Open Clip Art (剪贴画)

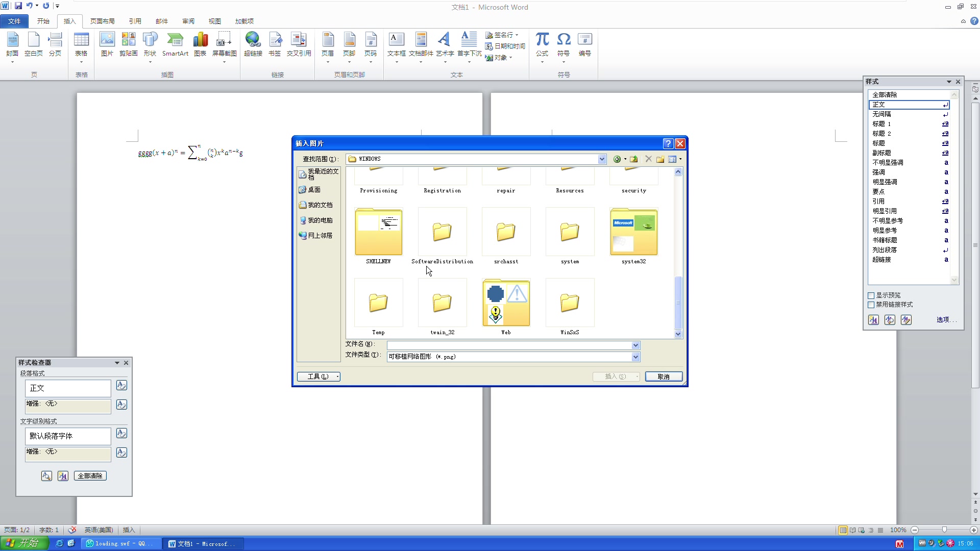tap(129, 45)
